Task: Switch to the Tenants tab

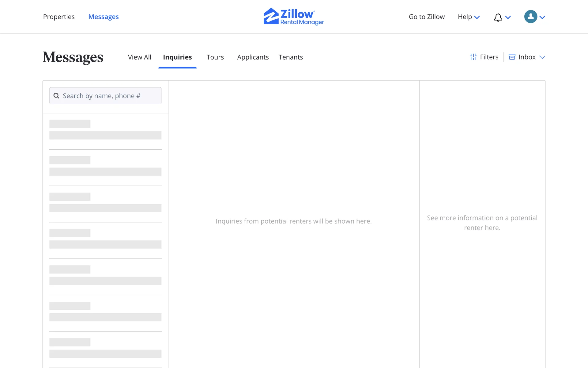Action: 290,57
